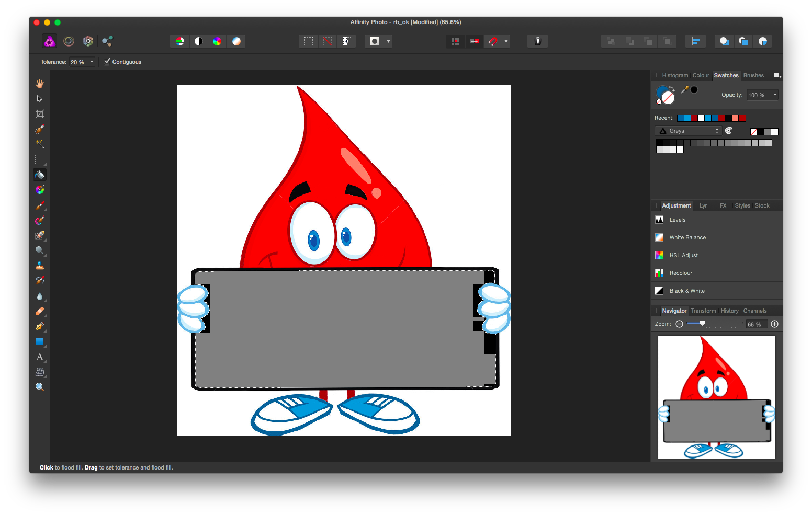The width and height of the screenshot is (812, 515).
Task: Select the Dodge Brush tool
Action: (x=40, y=250)
